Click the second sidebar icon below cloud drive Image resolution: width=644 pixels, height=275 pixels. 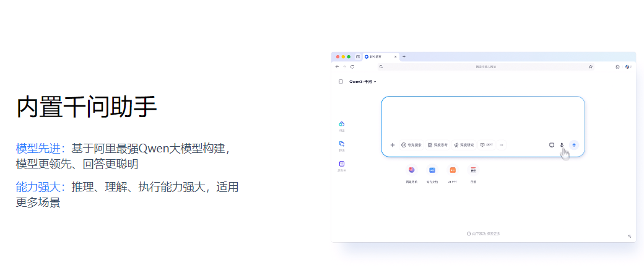click(x=342, y=144)
